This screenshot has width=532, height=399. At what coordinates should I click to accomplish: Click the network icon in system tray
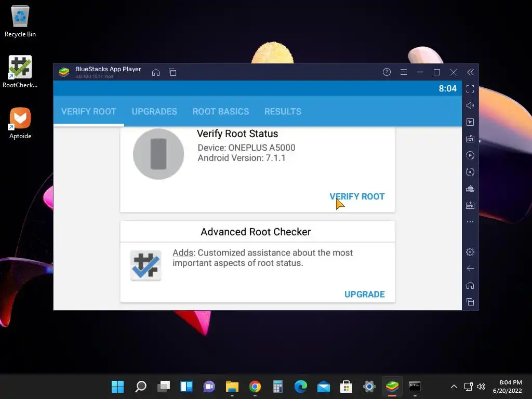[469, 387]
